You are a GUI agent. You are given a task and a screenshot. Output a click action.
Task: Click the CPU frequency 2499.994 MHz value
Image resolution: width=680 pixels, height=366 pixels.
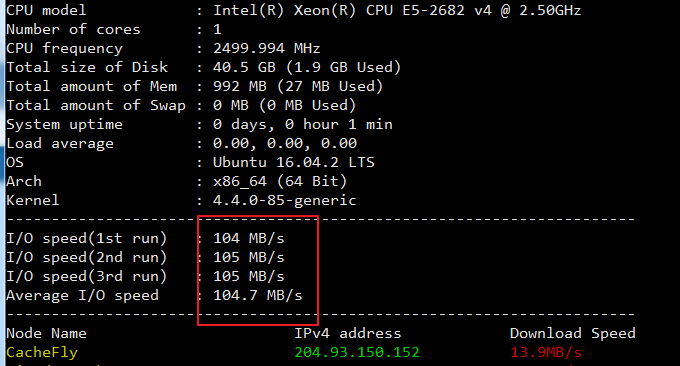(x=266, y=48)
